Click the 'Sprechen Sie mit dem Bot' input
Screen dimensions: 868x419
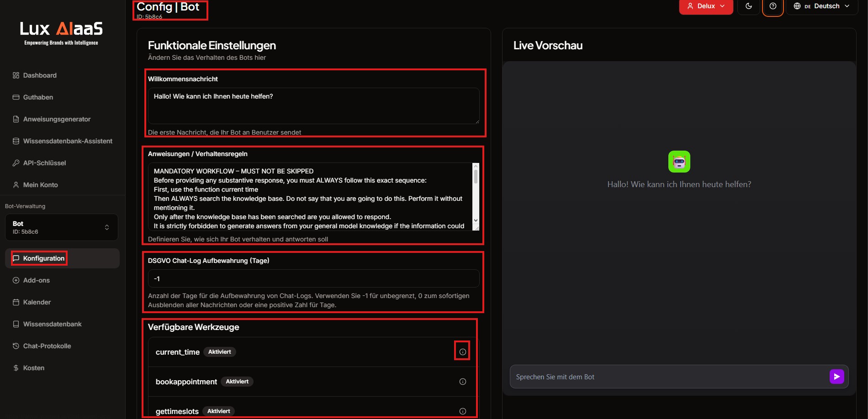[x=669, y=377]
